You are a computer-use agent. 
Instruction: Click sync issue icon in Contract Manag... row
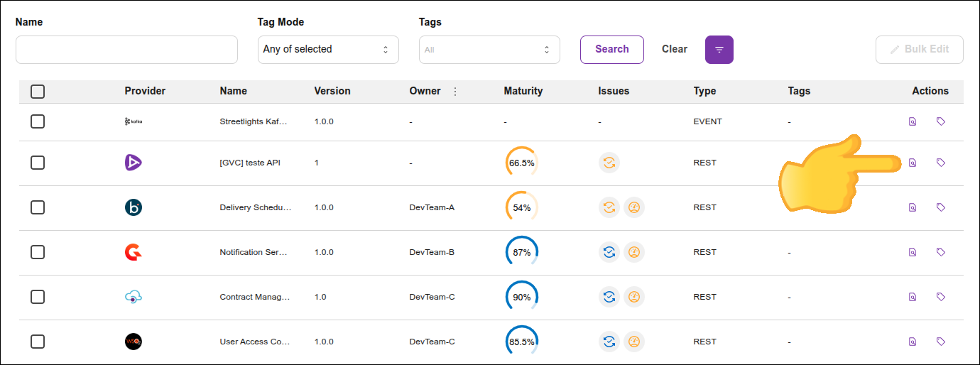(x=609, y=297)
